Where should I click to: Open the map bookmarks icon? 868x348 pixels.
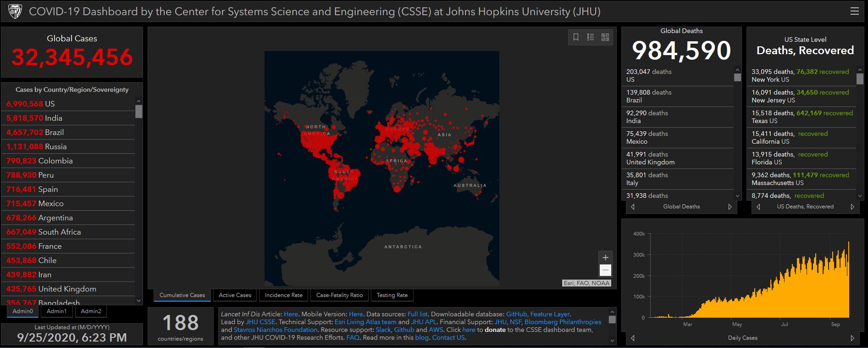(x=576, y=37)
